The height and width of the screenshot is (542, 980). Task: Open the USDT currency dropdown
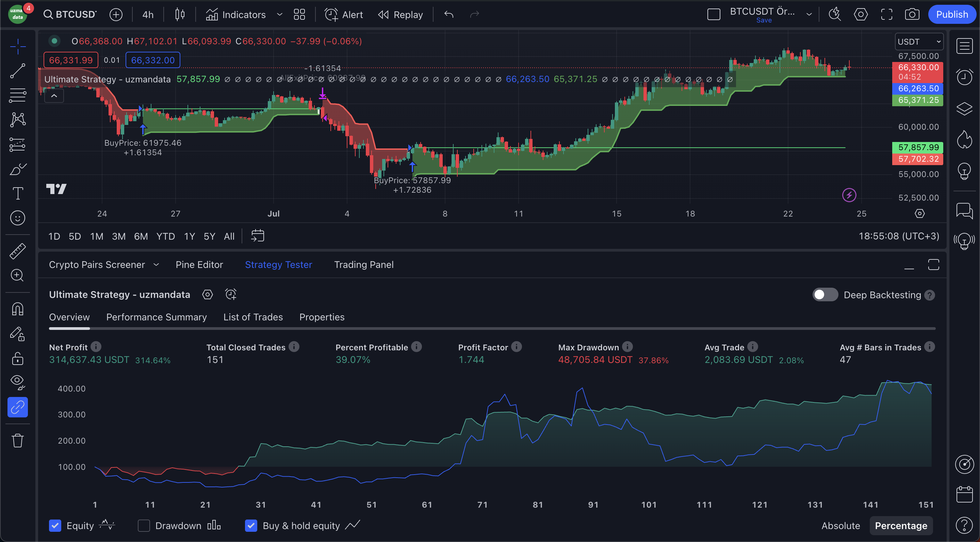tap(918, 42)
